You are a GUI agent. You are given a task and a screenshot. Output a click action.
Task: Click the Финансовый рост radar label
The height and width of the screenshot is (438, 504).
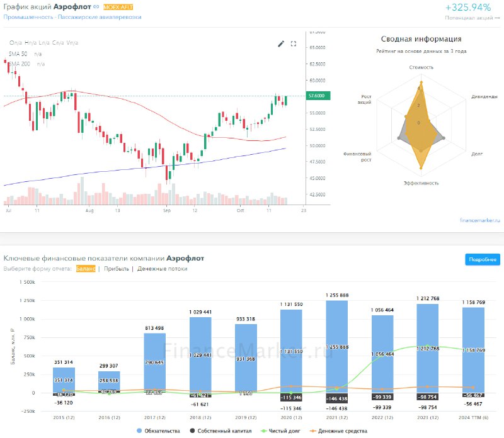pos(357,157)
